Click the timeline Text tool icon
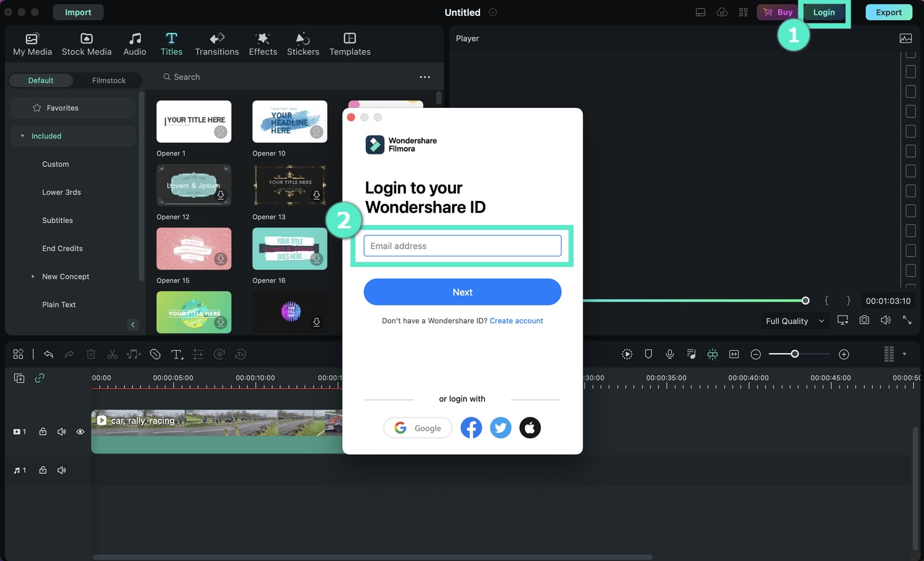Image resolution: width=924 pixels, height=561 pixels. (x=177, y=354)
